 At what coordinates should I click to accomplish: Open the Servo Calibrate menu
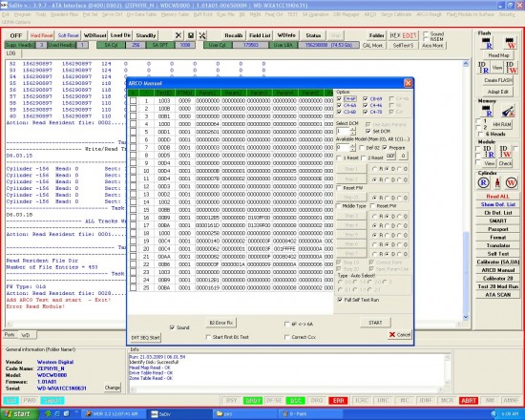pos(396,14)
